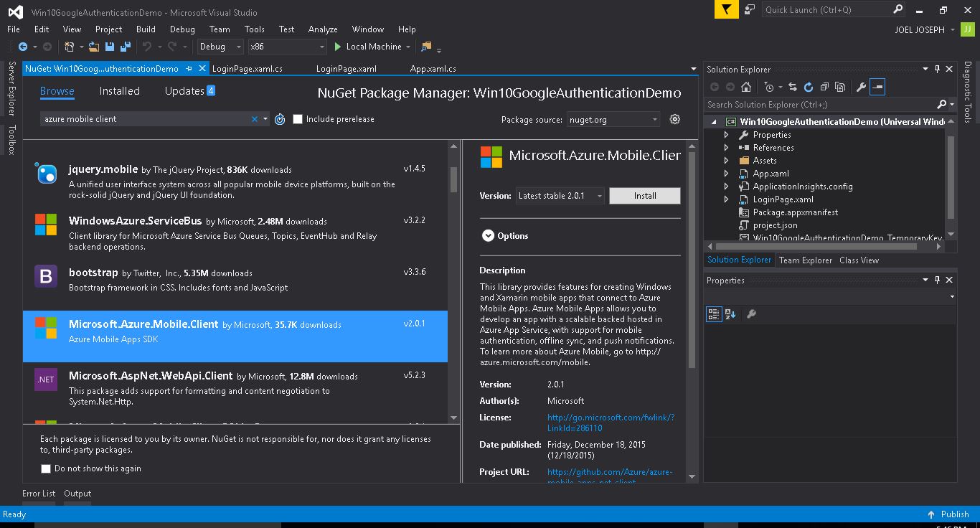This screenshot has height=528, width=980.
Task: Expand the Options section
Action: tap(488, 235)
